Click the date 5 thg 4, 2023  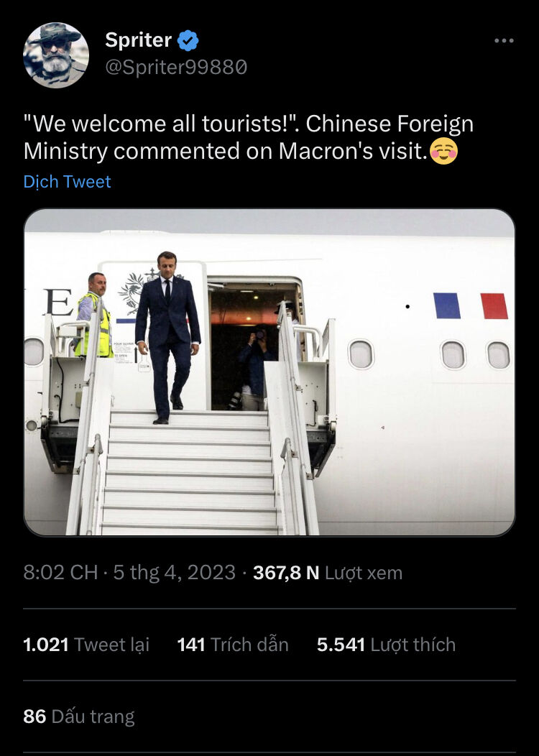pos(174,573)
